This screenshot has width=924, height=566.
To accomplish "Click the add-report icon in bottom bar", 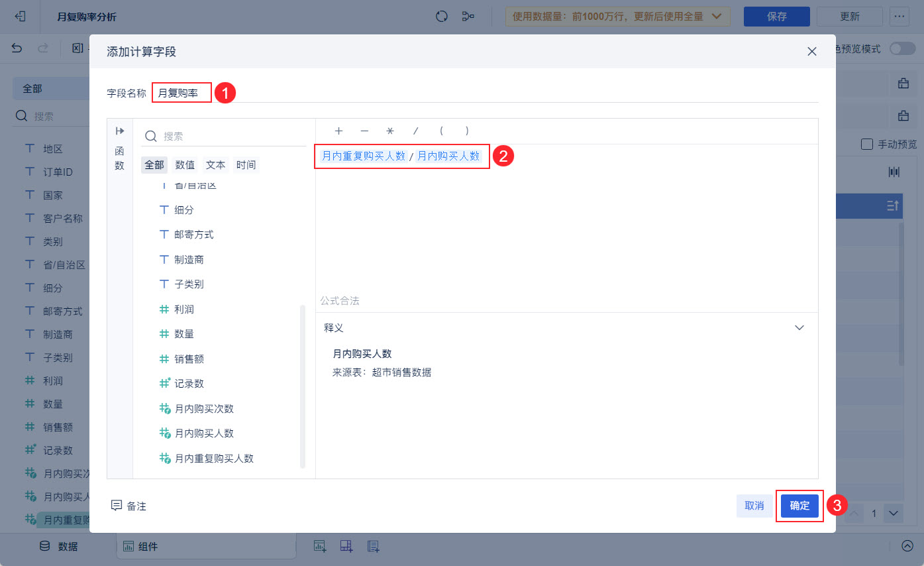I will click(x=374, y=546).
